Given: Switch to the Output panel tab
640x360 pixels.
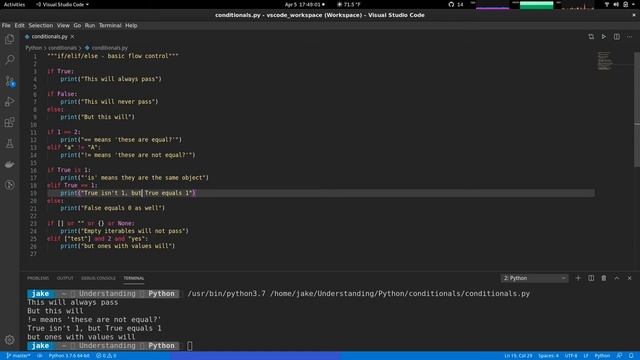Looking at the screenshot, I should tap(65, 278).
